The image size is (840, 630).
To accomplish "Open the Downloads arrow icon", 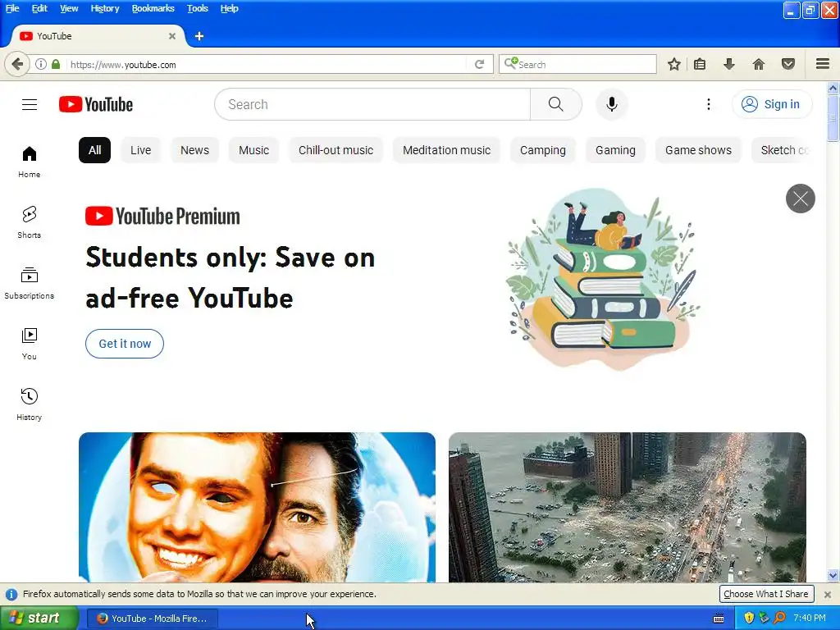I will point(728,64).
